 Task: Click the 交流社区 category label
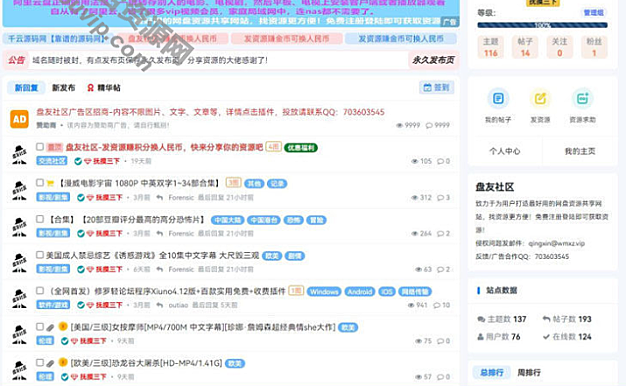click(52, 161)
